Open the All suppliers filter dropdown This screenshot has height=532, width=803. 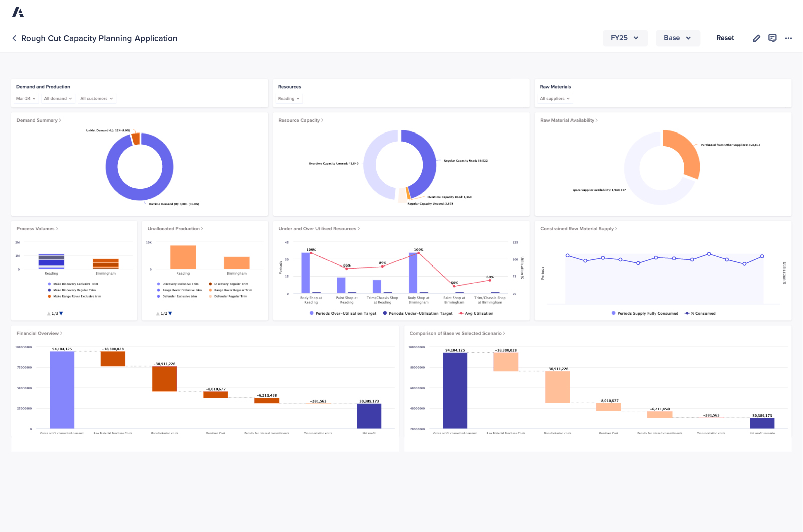pyautogui.click(x=555, y=99)
